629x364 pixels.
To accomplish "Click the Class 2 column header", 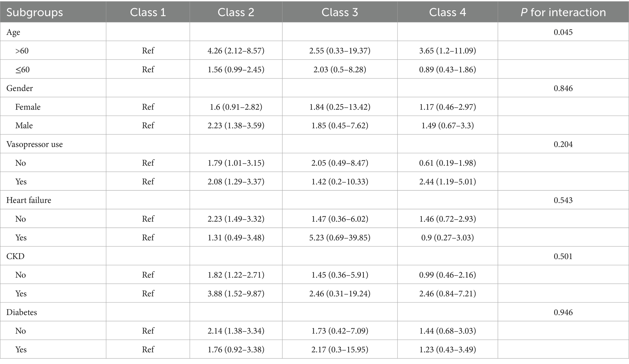I will point(236,12).
